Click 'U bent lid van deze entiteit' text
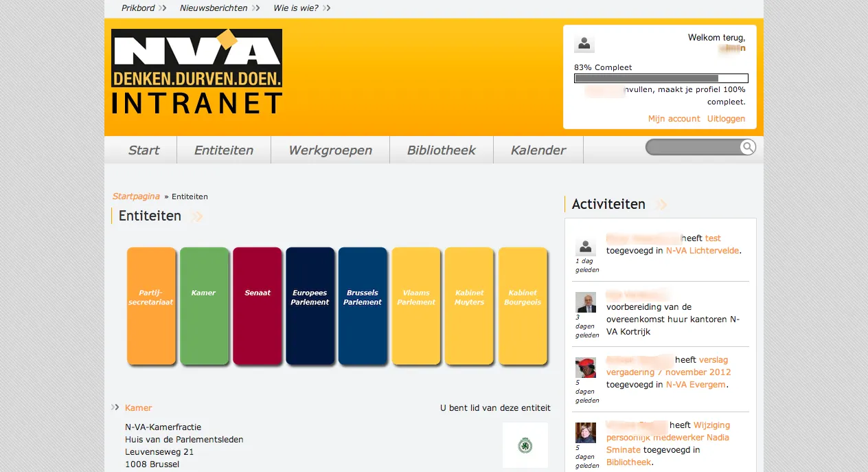 pyautogui.click(x=495, y=407)
